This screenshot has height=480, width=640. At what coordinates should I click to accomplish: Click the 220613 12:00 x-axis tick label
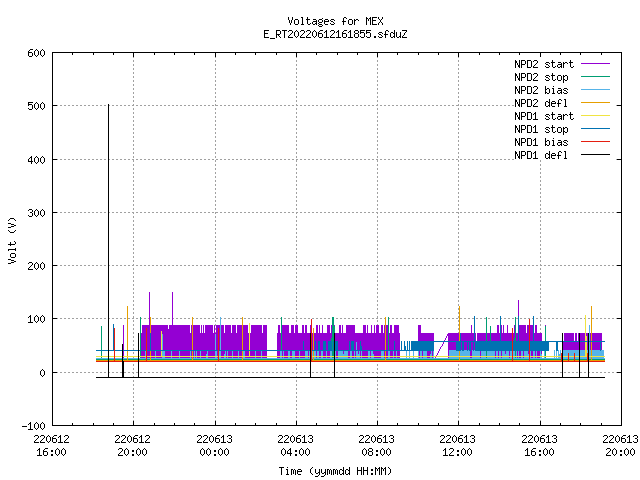pyautogui.click(x=458, y=446)
